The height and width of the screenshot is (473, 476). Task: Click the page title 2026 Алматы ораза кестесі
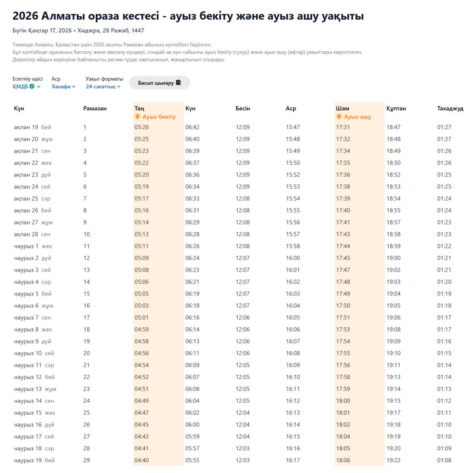pos(188,16)
